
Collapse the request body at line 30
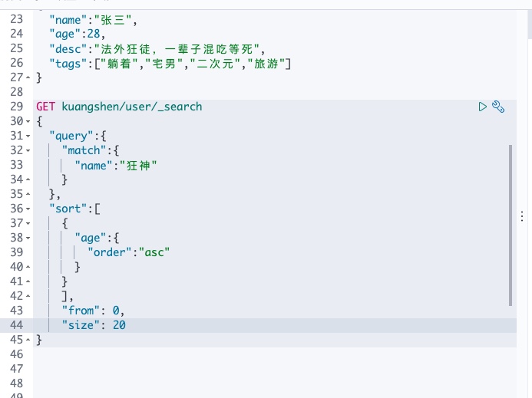click(28, 121)
